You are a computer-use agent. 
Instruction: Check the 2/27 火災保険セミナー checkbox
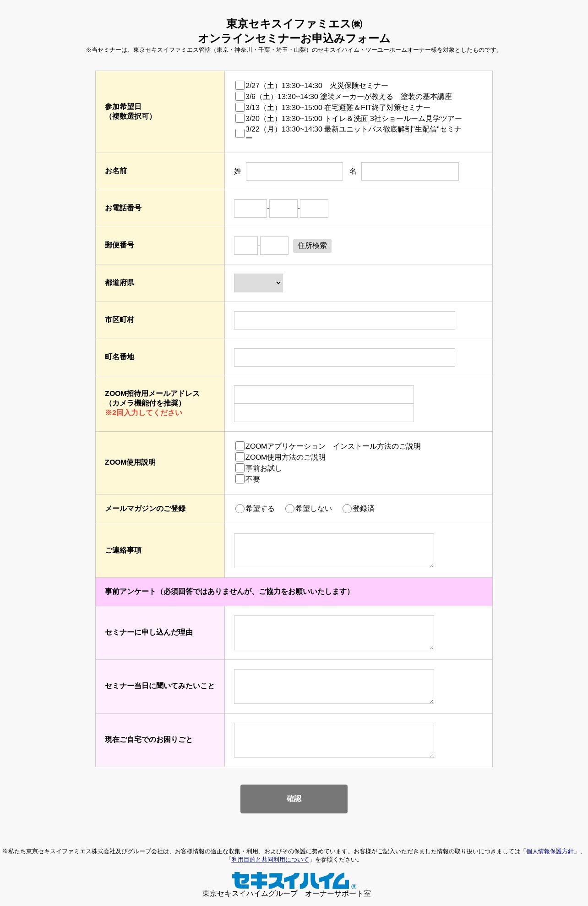240,85
